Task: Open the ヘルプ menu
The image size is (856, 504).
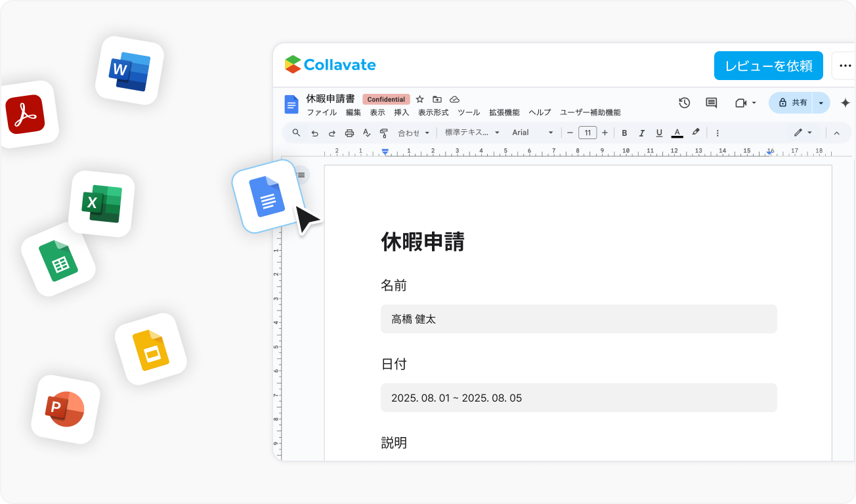Action: pos(540,113)
